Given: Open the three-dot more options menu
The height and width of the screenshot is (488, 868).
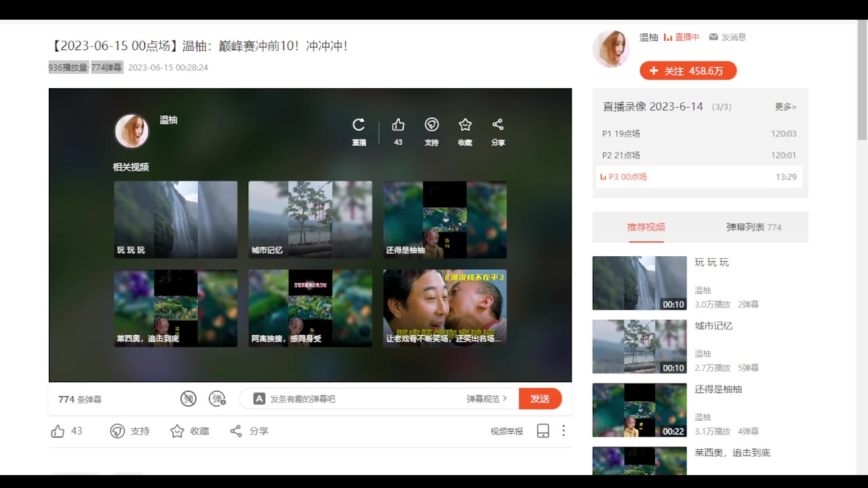Looking at the screenshot, I should [x=563, y=430].
